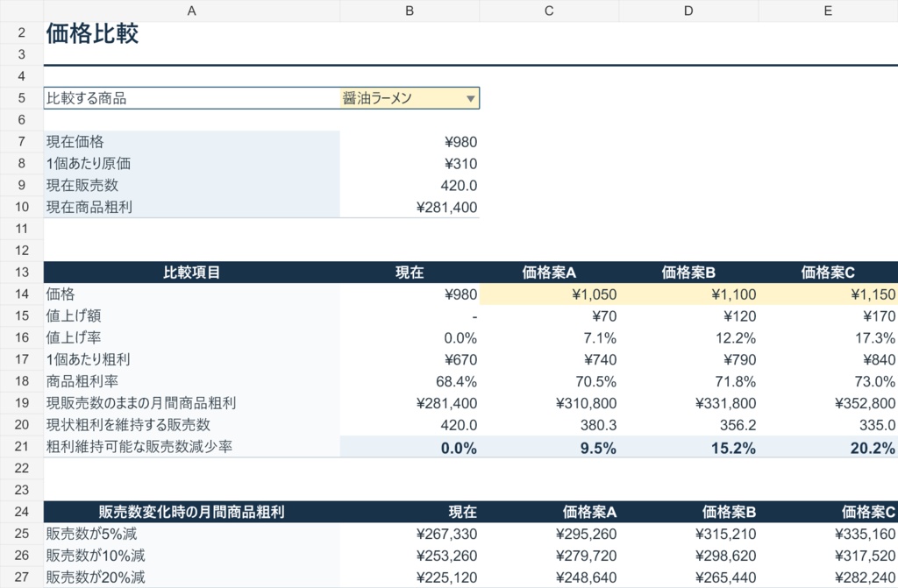Click the break-even sales count 335.0

pos(828,424)
